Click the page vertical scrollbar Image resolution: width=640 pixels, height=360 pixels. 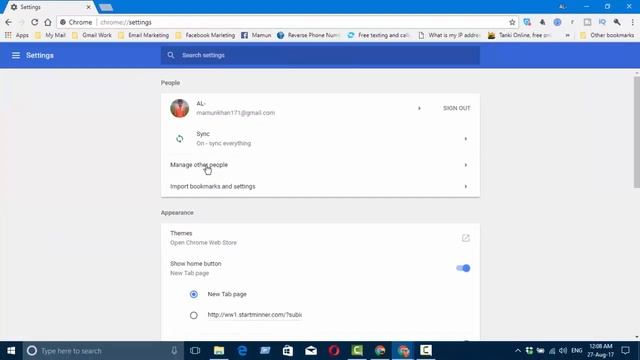coord(637,131)
